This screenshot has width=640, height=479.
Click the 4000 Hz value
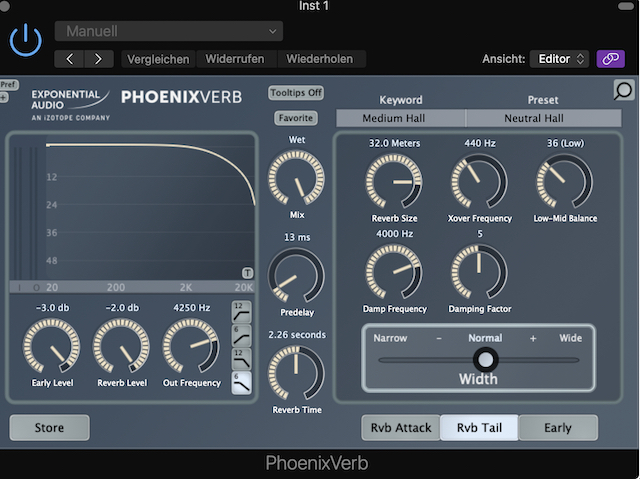(394, 234)
